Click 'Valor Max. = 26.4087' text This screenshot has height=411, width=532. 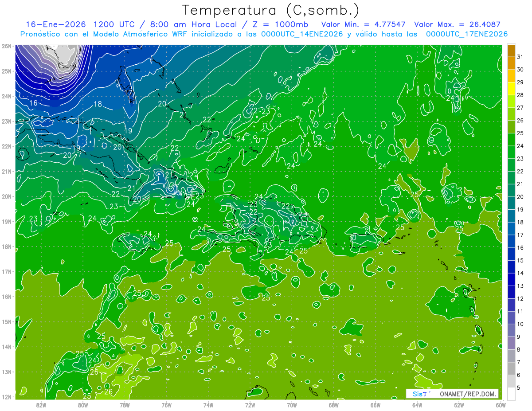(x=457, y=24)
